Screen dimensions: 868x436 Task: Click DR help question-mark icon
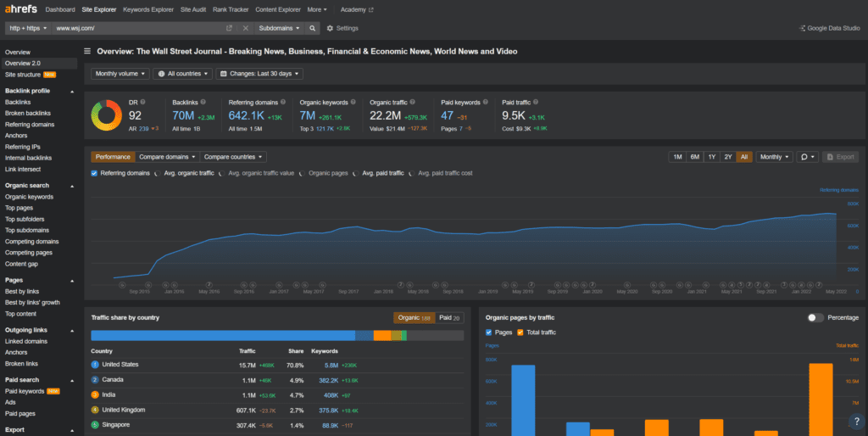click(142, 102)
